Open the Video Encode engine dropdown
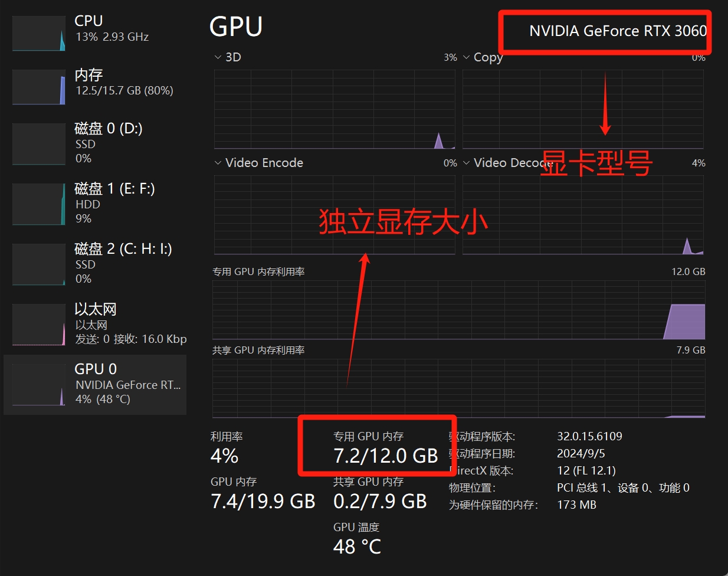 (218, 163)
